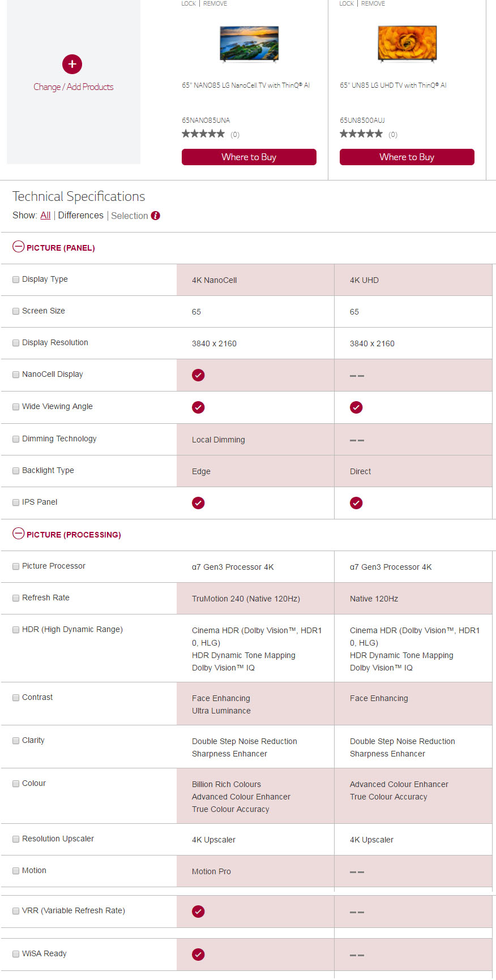This screenshot has height=980, width=496.
Task: Tick the Backlight Type checkbox
Action: (16, 471)
